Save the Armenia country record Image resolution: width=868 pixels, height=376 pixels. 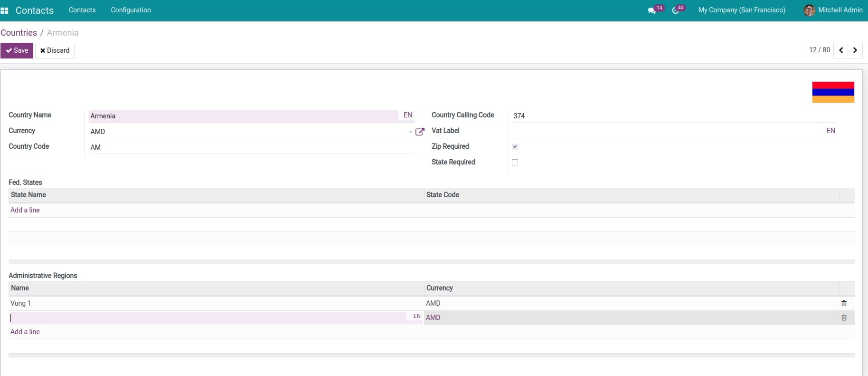[x=17, y=50]
